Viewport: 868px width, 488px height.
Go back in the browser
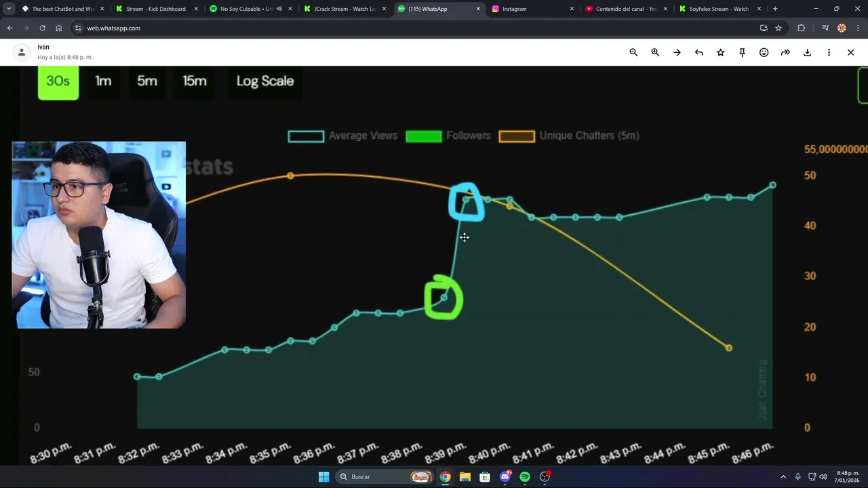[x=9, y=28]
